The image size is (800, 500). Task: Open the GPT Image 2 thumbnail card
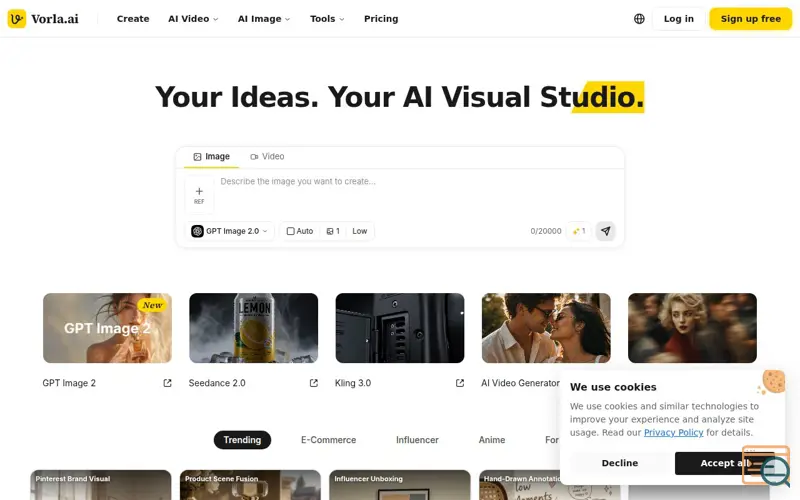click(x=107, y=328)
